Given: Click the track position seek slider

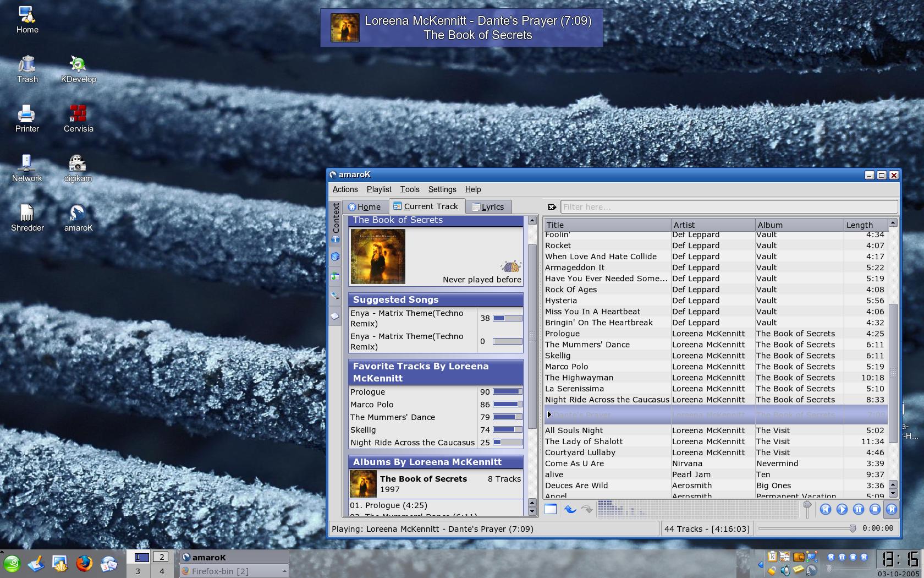Looking at the screenshot, I should click(807, 528).
